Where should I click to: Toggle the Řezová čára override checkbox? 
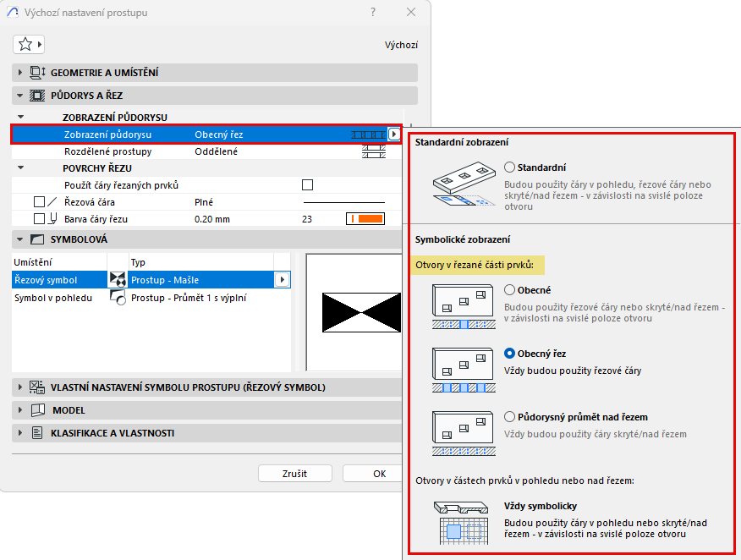point(39,202)
